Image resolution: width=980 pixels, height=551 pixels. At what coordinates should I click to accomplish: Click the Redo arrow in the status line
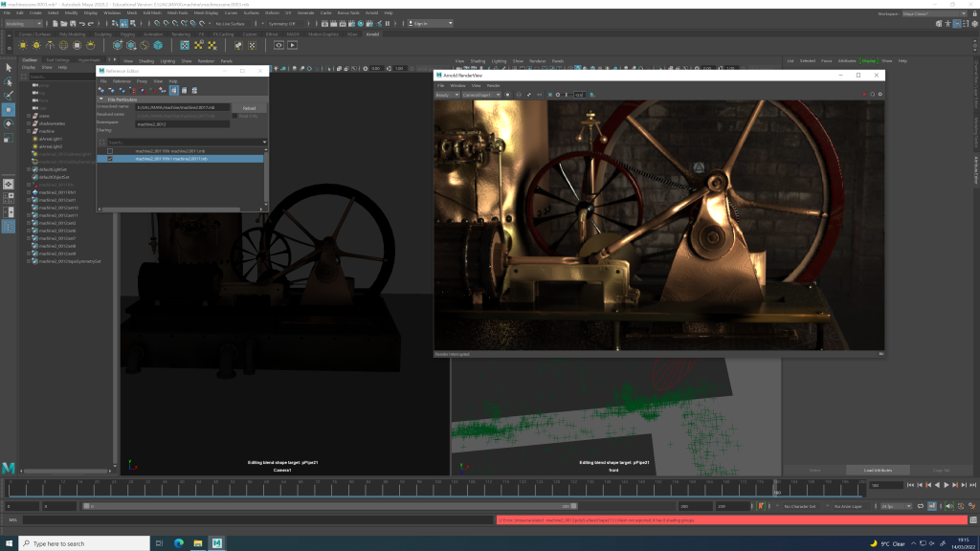pos(91,24)
